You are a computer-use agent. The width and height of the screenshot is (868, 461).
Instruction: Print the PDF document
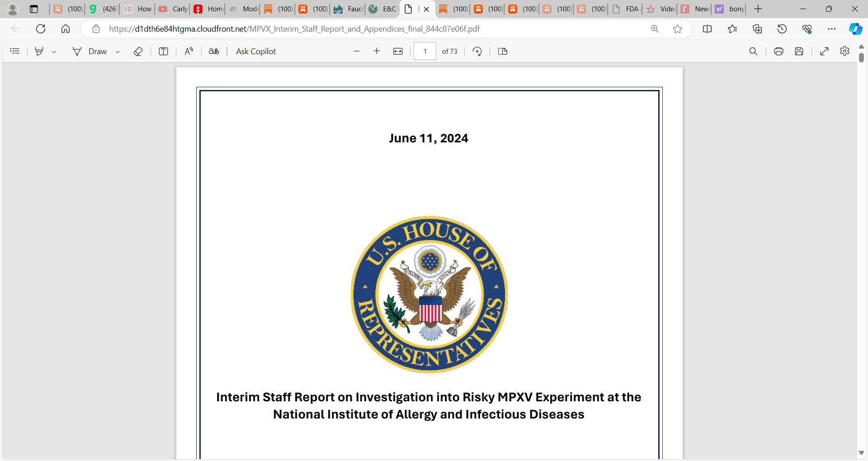(x=778, y=52)
